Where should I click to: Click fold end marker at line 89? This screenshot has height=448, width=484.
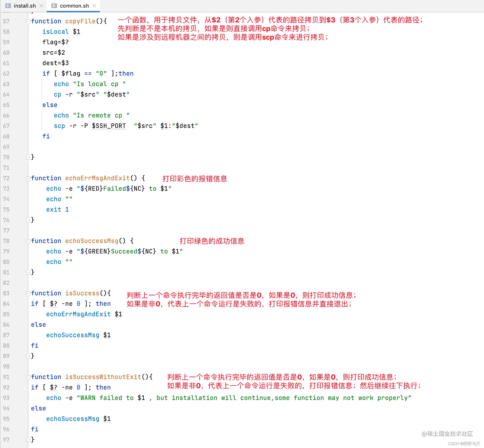coord(28,356)
